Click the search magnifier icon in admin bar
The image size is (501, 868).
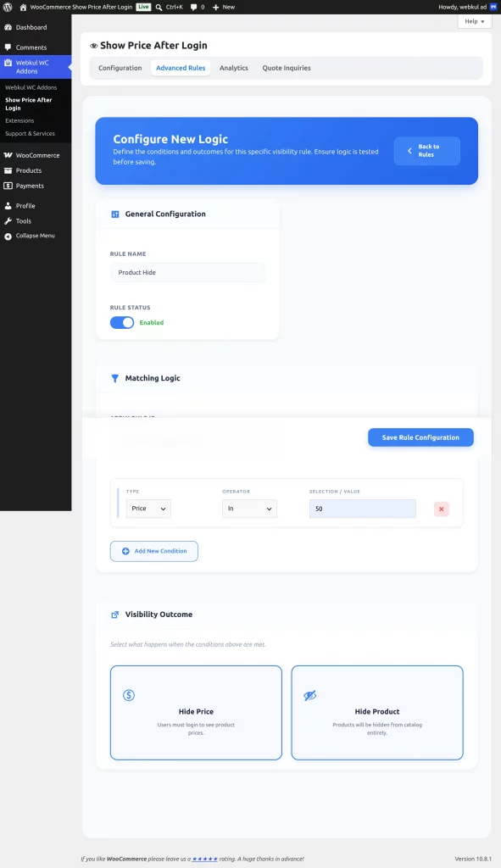(x=159, y=7)
